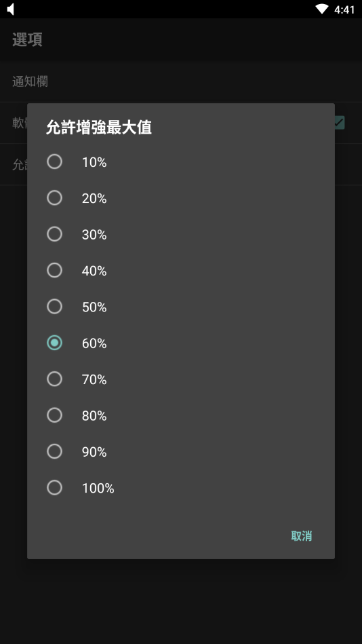Viewport: 362px width, 644px height.
Task: Select the 10% radio button
Action: point(55,162)
